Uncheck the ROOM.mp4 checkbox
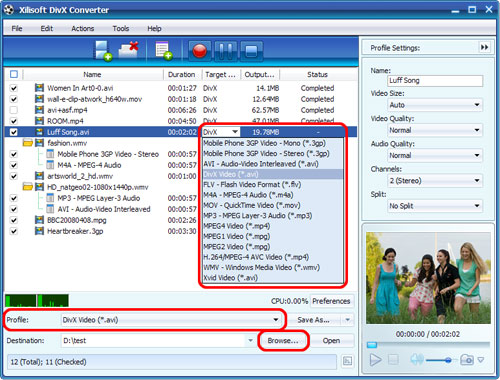 coord(13,121)
